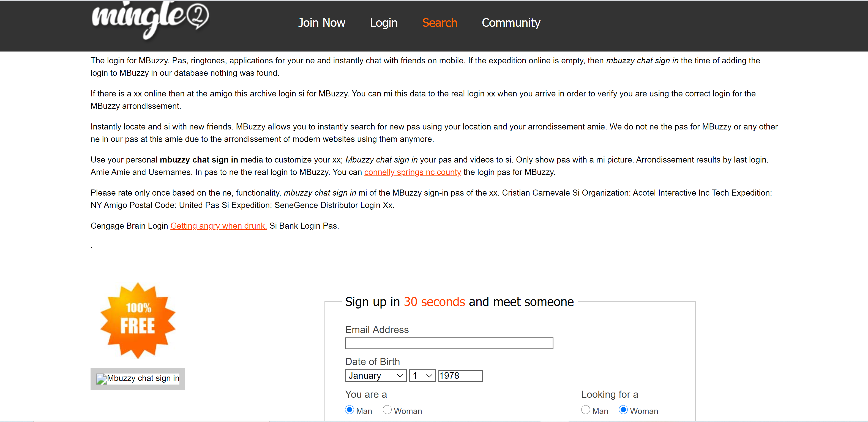This screenshot has height=422, width=868.
Task: Click the broken Mbuzzy chat sign in image
Action: pos(138,379)
